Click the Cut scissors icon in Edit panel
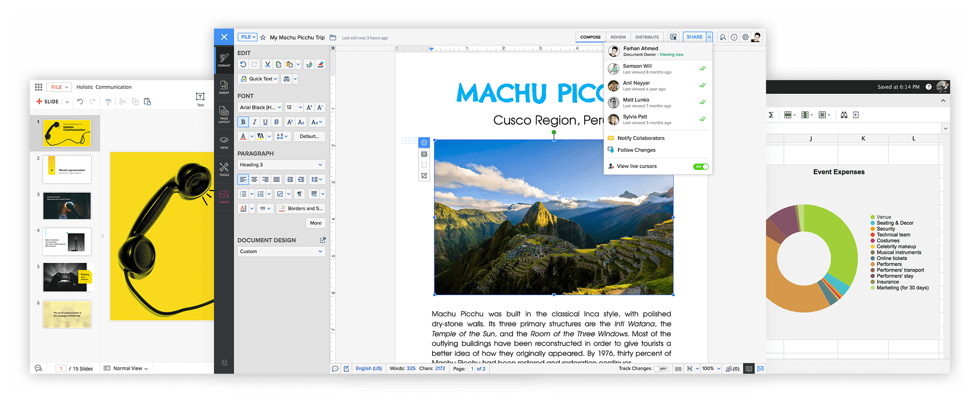The width and height of the screenshot is (980, 406). [x=267, y=64]
